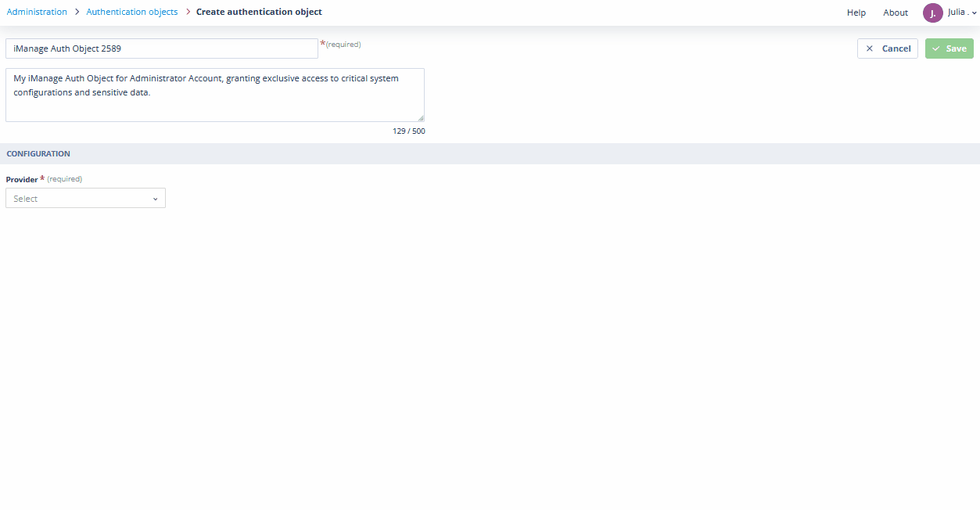Screen dimensions: 980x510
Task: Click the first breadcrumb separator chevron
Action: coord(77,12)
